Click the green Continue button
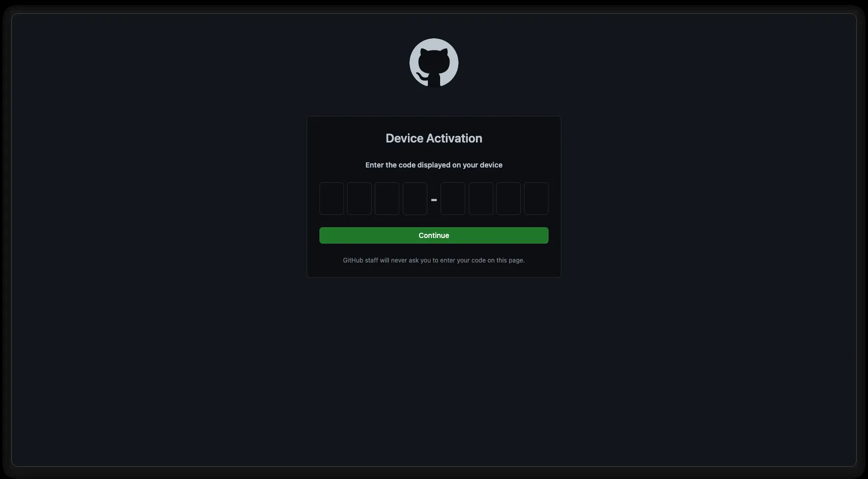868x479 pixels. pyautogui.click(x=434, y=235)
